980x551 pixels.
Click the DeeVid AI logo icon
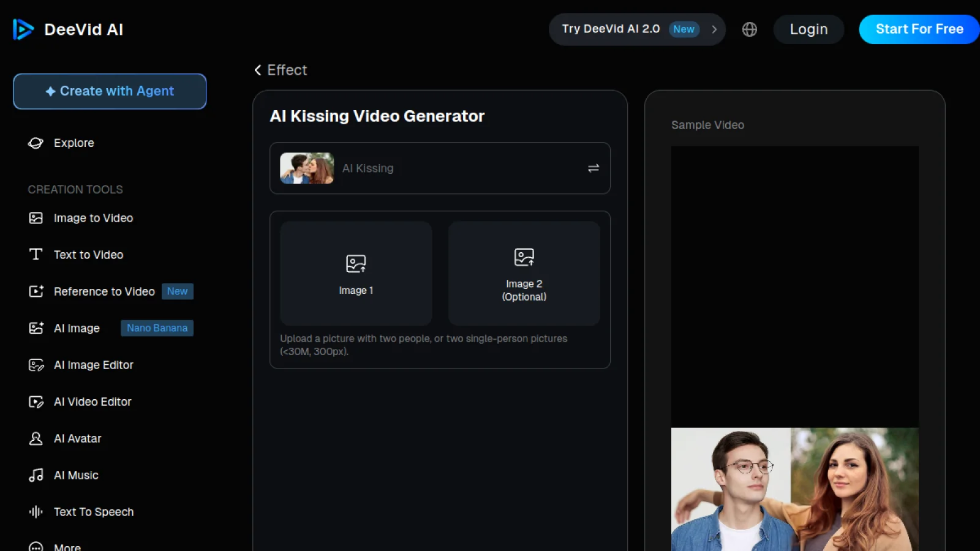pyautogui.click(x=23, y=29)
